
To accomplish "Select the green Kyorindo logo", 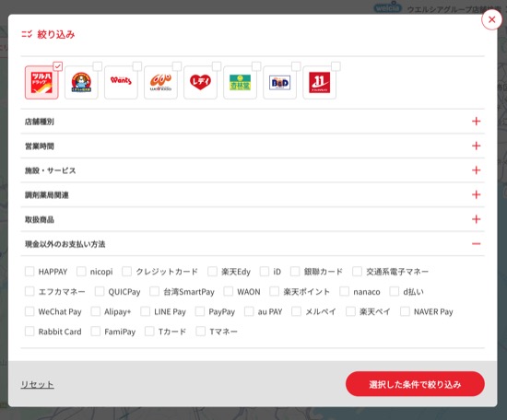I will click(240, 82).
